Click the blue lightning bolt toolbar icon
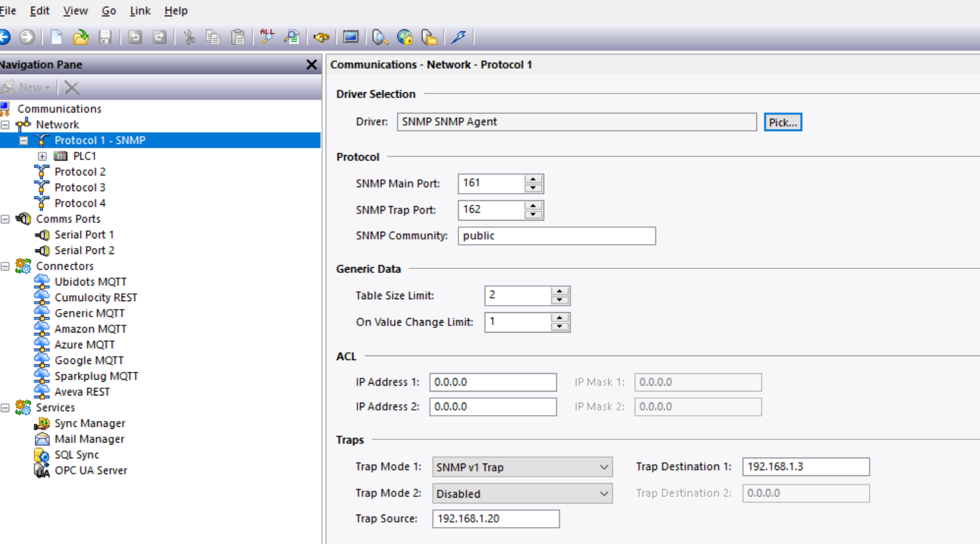The width and height of the screenshot is (980, 544). click(x=459, y=37)
